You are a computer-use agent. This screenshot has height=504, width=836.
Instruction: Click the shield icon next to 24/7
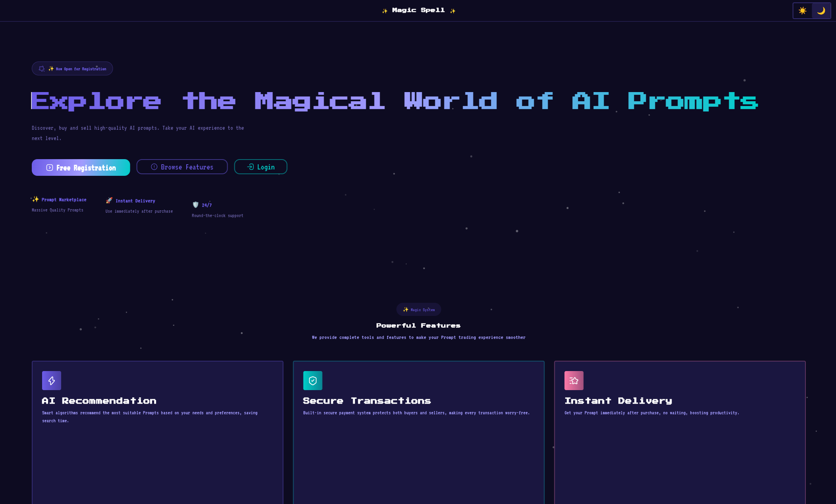coord(195,205)
